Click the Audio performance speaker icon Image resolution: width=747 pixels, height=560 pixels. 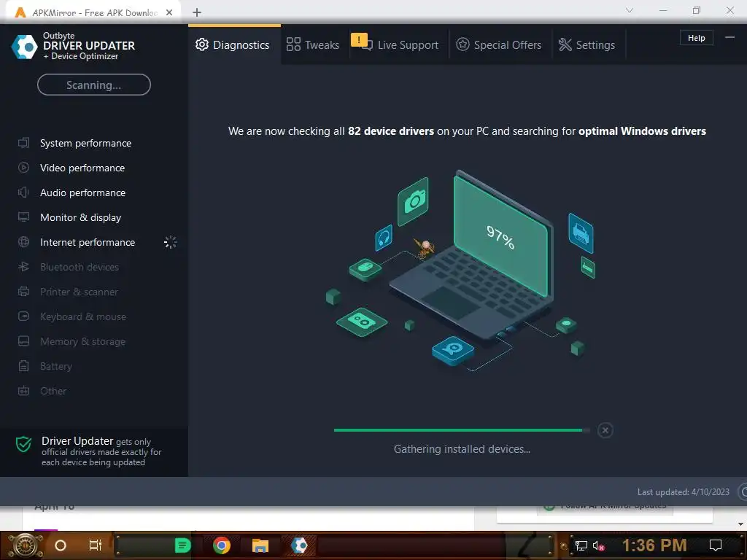point(24,192)
